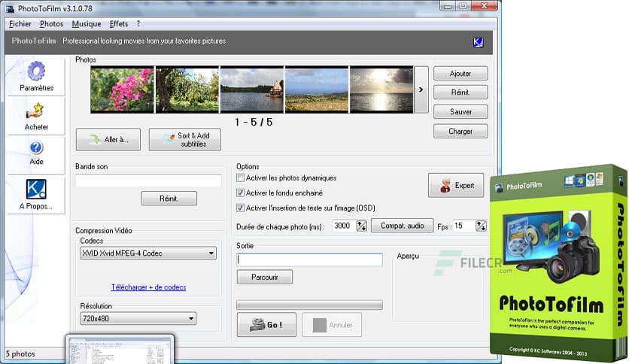Click '5 photos' status bar text
This screenshot has height=364, width=629.
[20, 354]
